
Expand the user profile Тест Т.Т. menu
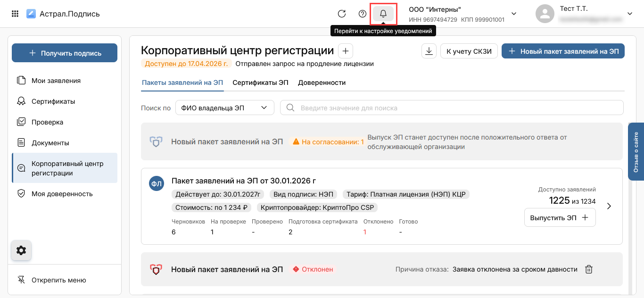(x=629, y=14)
